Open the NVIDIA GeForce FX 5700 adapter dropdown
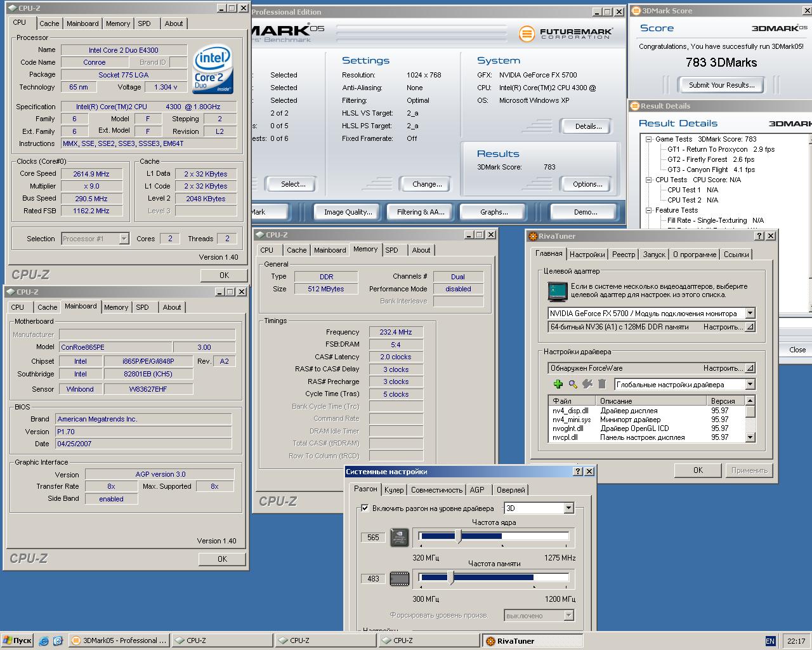This screenshot has height=650, width=812. [750, 313]
